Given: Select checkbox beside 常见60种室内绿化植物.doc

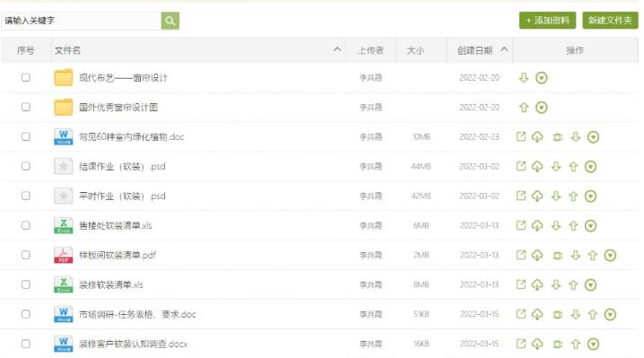Looking at the screenshot, I should (x=26, y=136).
